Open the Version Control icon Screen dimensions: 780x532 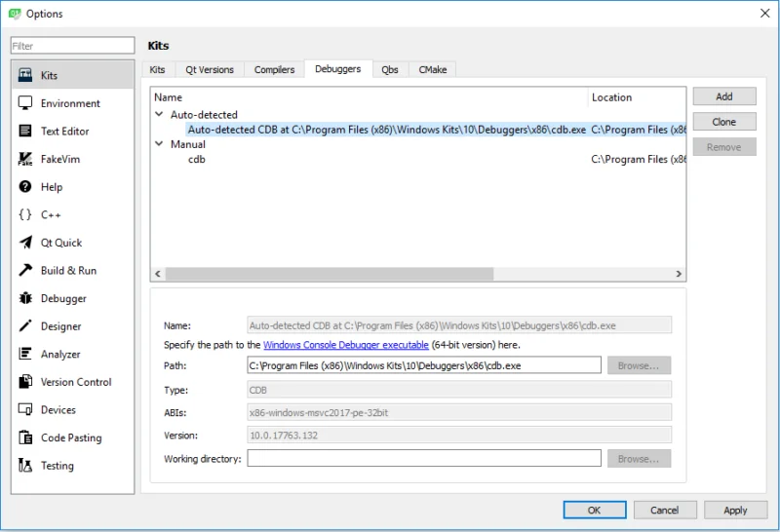[25, 382]
